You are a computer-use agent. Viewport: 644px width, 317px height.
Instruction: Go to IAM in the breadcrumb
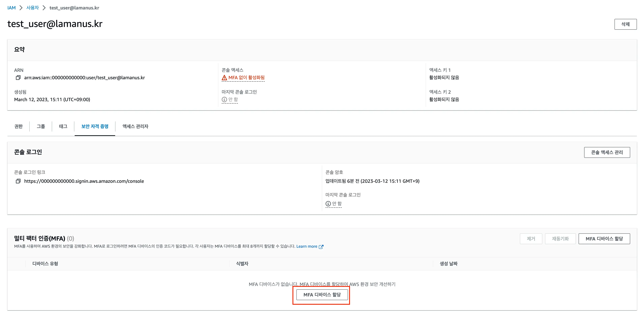click(11, 8)
